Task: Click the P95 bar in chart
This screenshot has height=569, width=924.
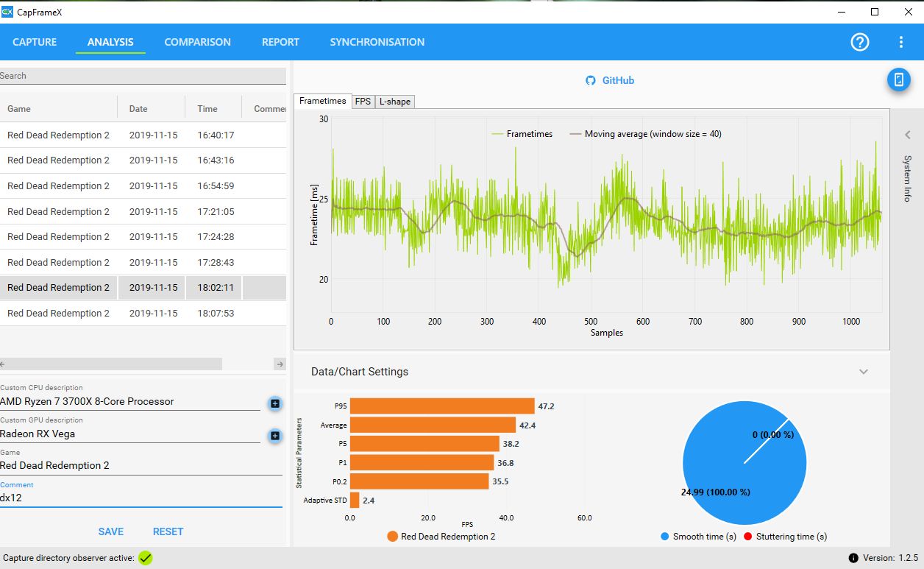Action: pyautogui.click(x=442, y=406)
